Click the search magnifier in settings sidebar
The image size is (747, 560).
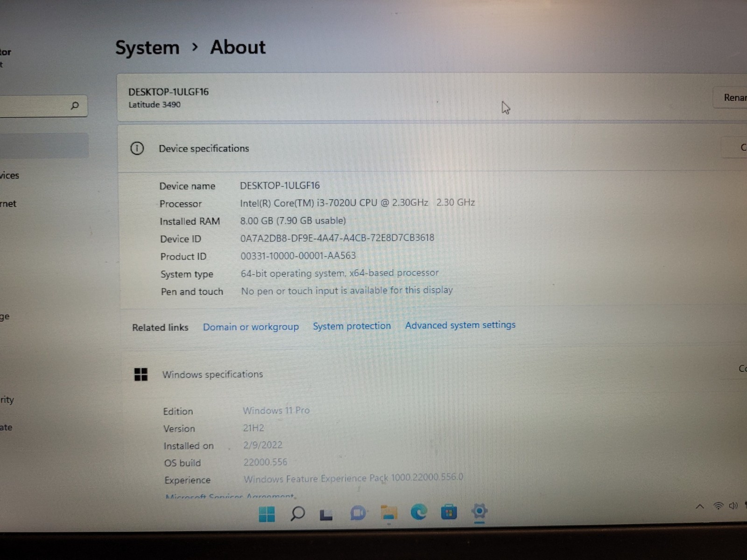75,105
